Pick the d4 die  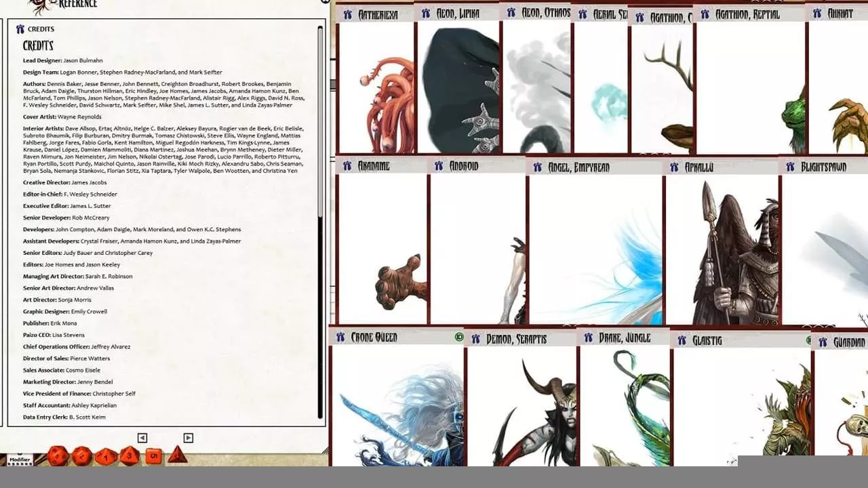[x=177, y=455]
